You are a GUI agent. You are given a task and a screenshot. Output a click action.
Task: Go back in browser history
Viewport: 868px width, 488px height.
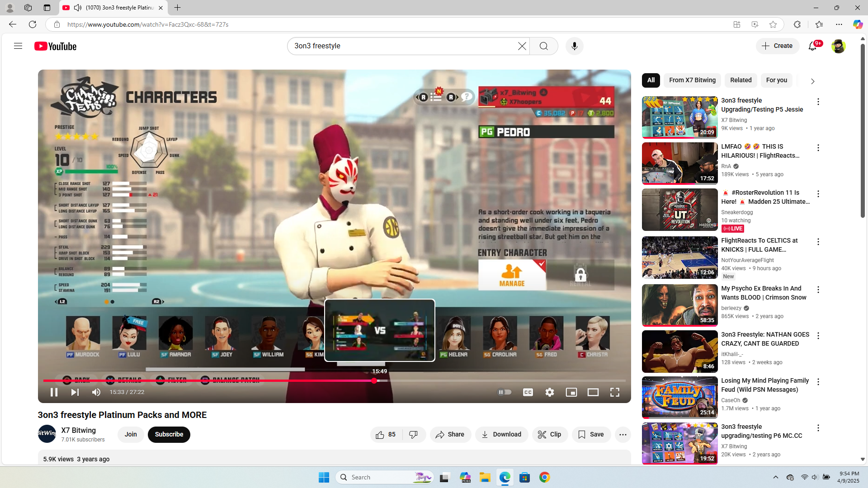tap(13, 24)
